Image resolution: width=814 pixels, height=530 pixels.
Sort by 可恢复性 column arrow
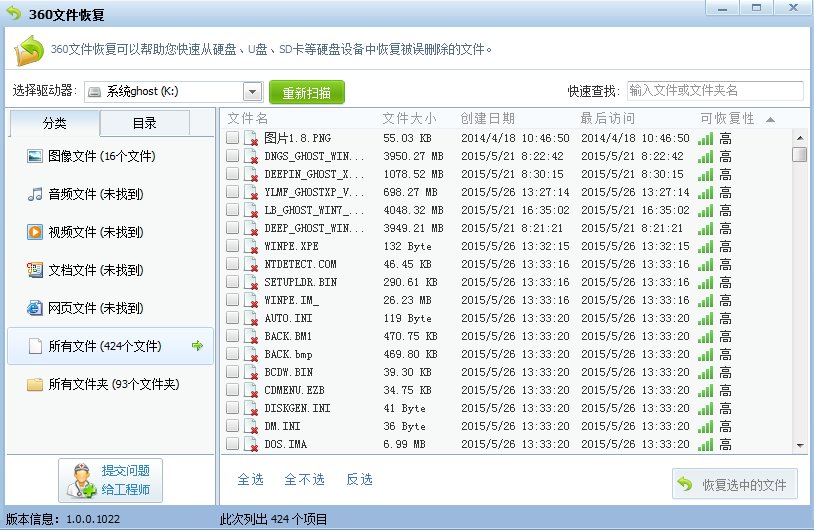point(770,119)
